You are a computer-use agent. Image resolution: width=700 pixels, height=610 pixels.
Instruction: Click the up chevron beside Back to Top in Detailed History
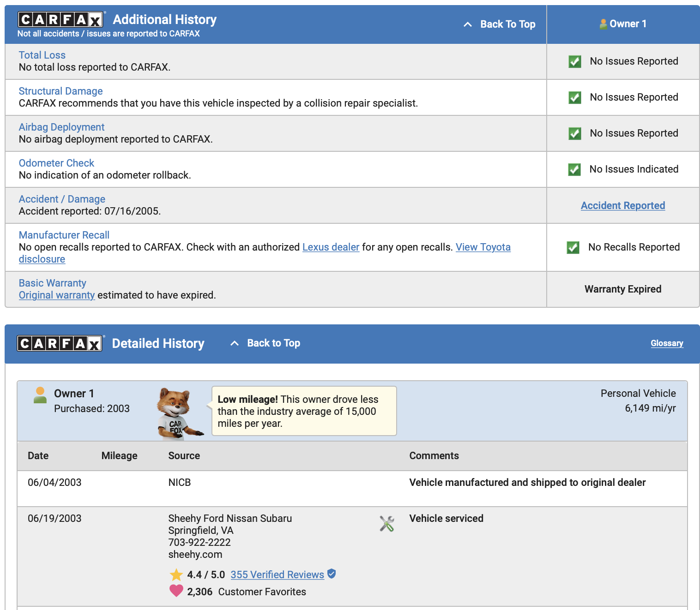(x=235, y=343)
